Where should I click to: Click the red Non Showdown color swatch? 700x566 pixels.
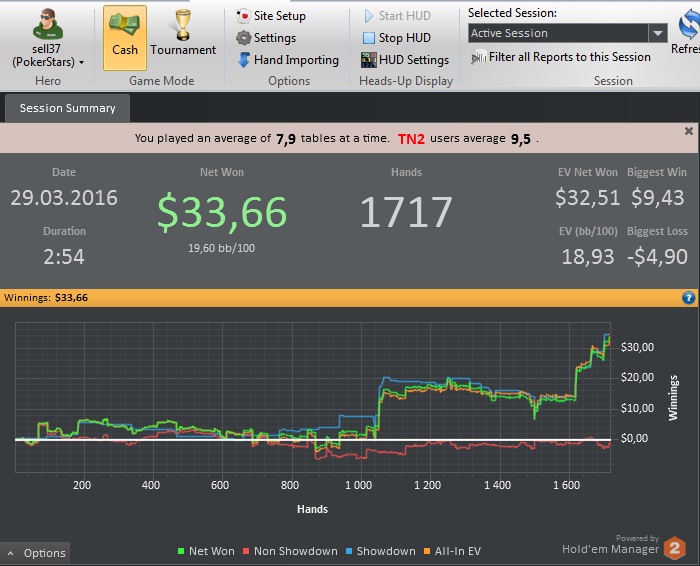coord(246,551)
